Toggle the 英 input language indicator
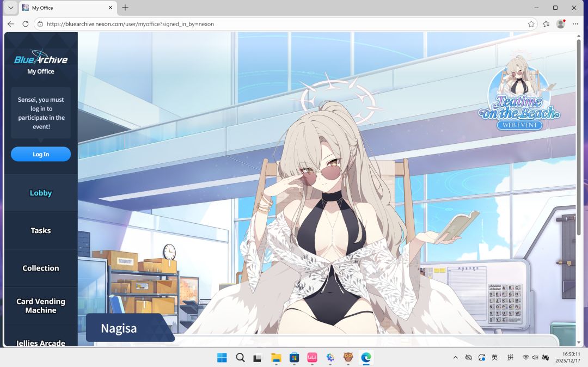Screen dimensions: 588x367 [495, 358]
